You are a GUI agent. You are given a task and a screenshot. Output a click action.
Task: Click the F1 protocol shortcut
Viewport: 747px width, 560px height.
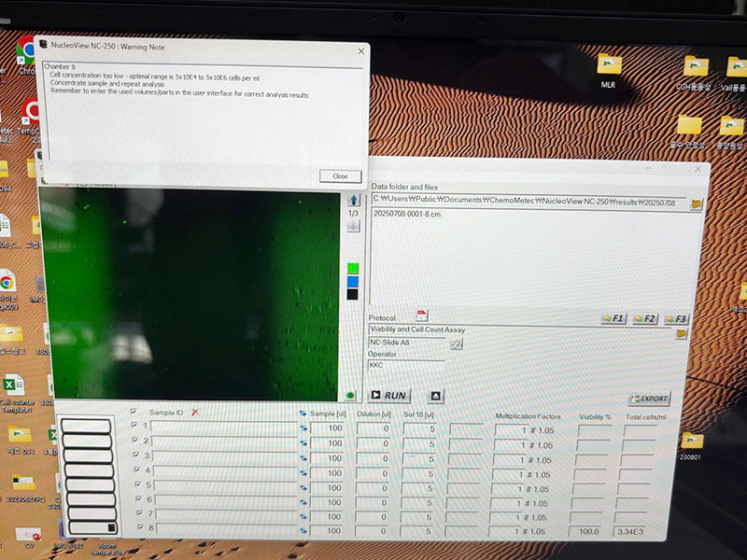[613, 319]
